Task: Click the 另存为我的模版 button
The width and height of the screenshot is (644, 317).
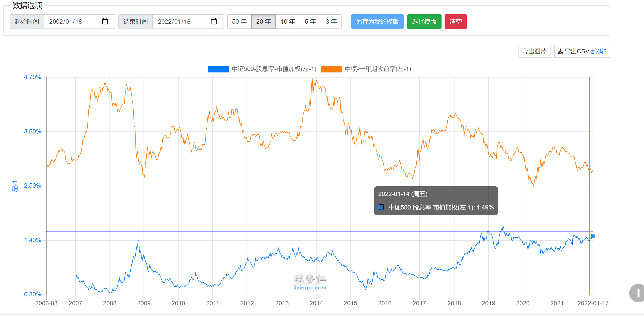Action: coord(377,22)
